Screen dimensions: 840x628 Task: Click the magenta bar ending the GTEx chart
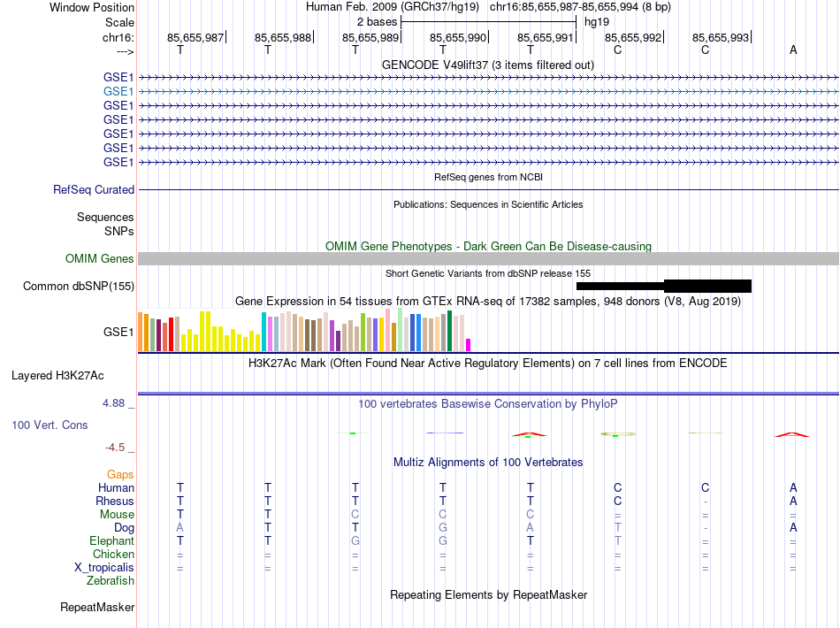point(469,345)
